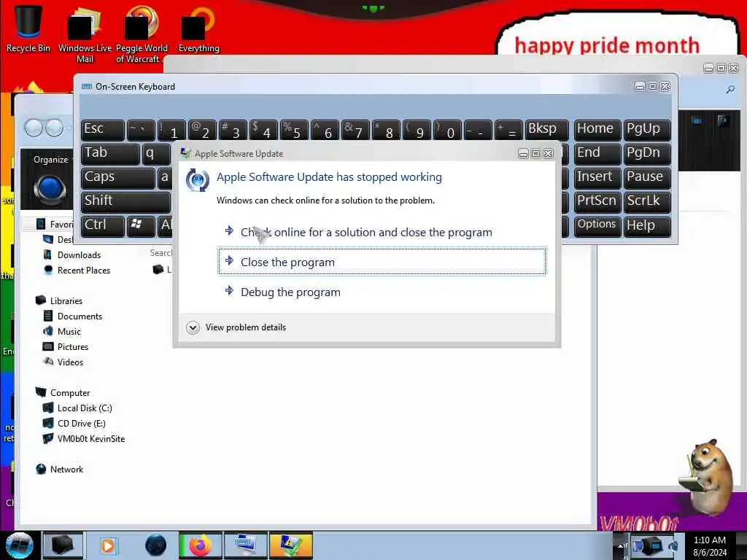Click the Help key on keyboard
This screenshot has width=747, height=560.
tap(647, 226)
